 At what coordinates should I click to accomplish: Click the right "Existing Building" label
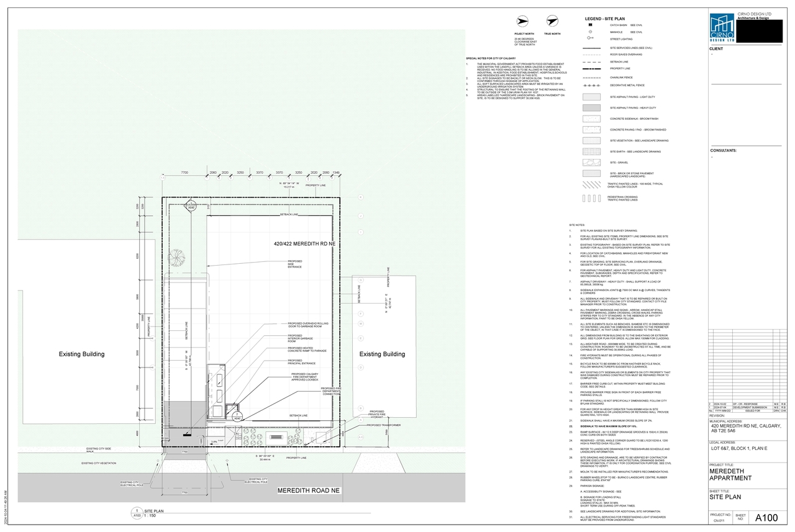pyautogui.click(x=383, y=354)
